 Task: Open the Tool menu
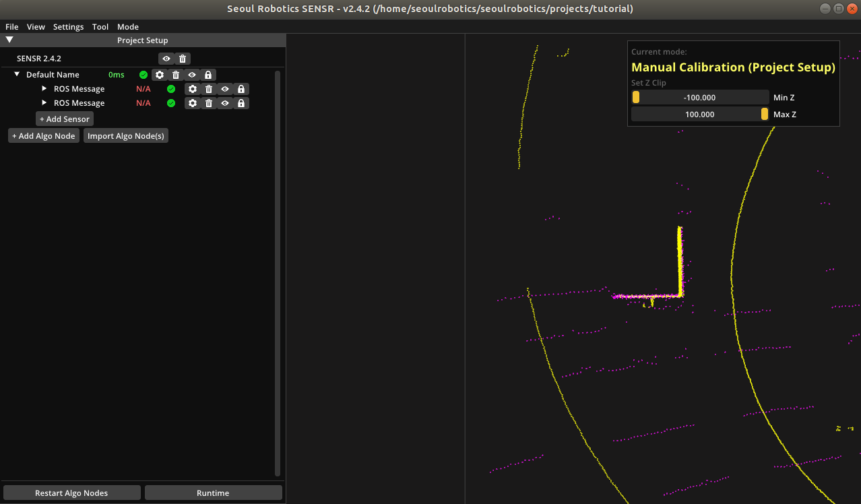(100, 27)
